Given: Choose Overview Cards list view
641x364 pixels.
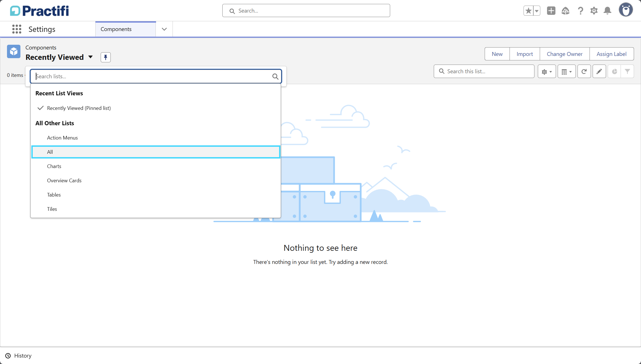Looking at the screenshot, I should pos(156,181).
